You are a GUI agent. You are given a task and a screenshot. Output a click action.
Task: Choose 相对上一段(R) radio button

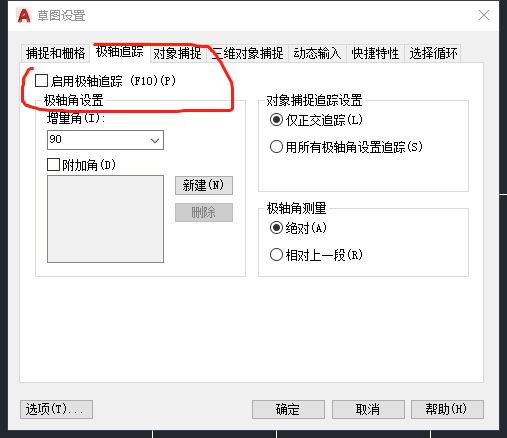pos(276,255)
